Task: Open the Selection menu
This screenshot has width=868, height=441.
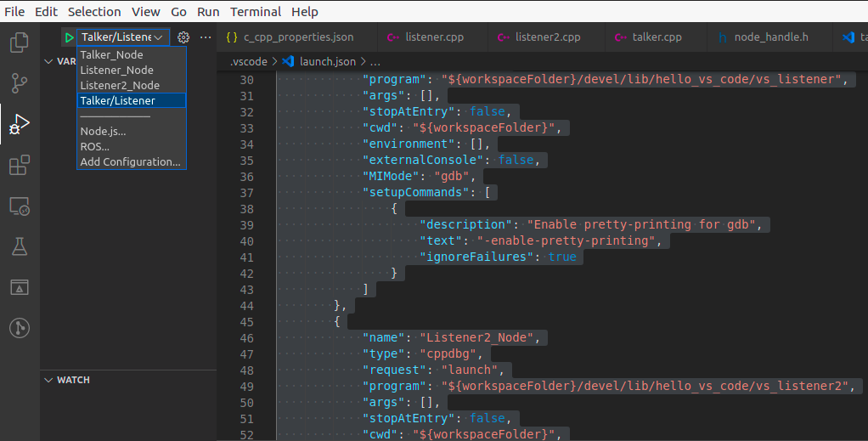Action: (x=94, y=12)
